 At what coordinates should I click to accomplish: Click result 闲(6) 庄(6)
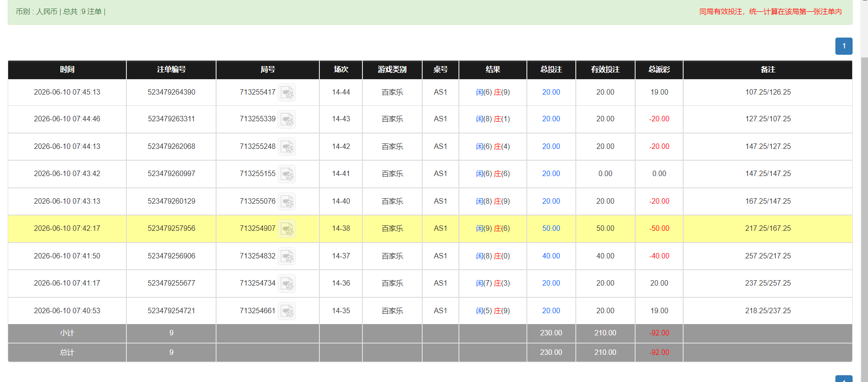493,173
